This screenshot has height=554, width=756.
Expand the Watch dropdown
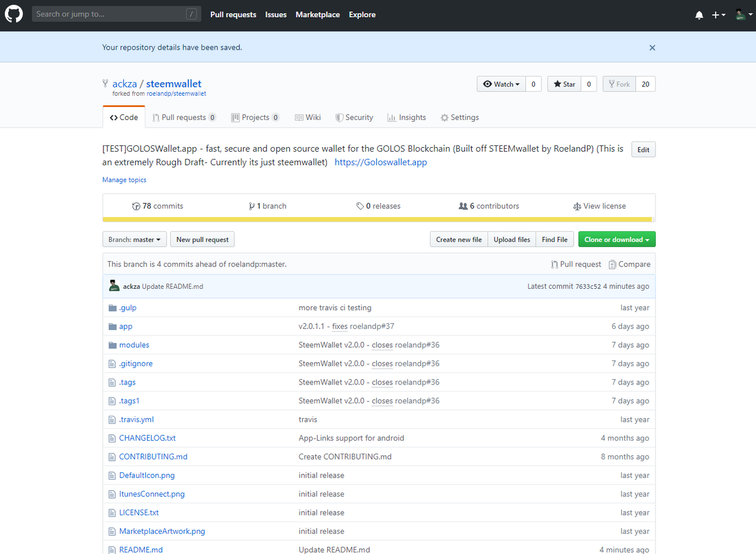coord(501,84)
